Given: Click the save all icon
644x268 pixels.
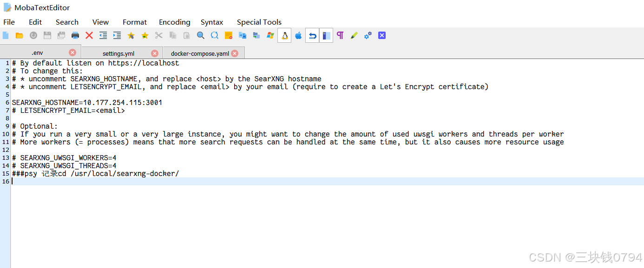Looking at the screenshot, I should (x=61, y=35).
